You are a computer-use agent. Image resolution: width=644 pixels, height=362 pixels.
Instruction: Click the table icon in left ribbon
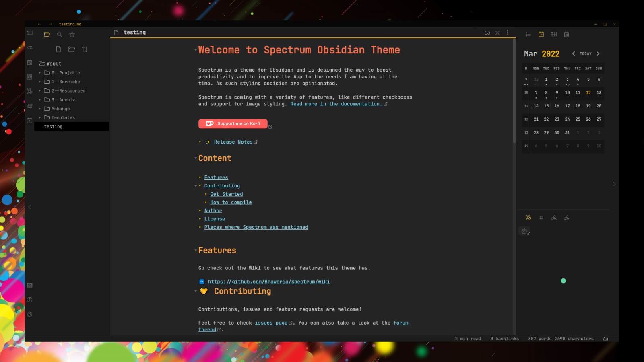coord(30,33)
